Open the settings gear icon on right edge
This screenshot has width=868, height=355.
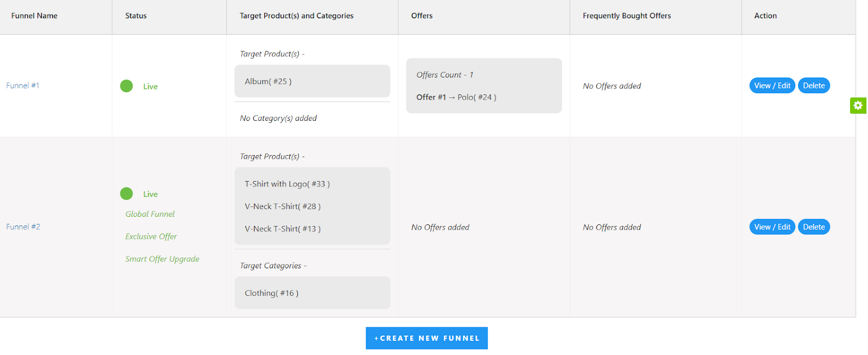857,105
